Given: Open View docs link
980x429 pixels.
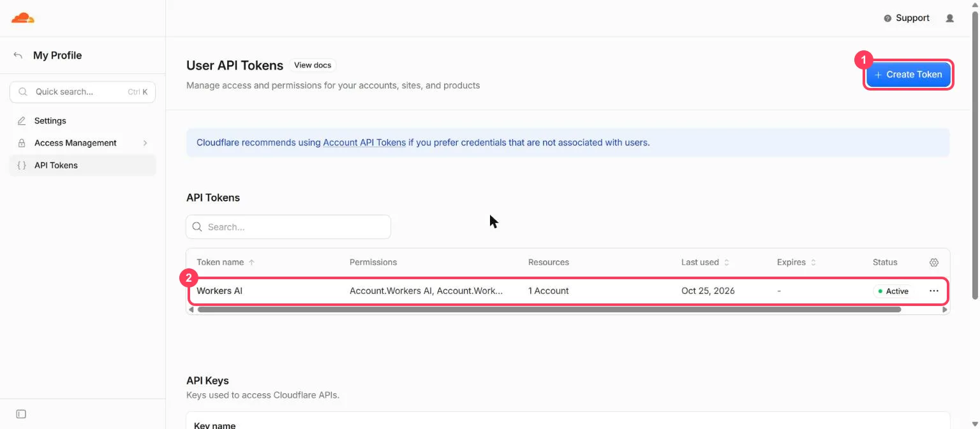Looking at the screenshot, I should point(313,65).
